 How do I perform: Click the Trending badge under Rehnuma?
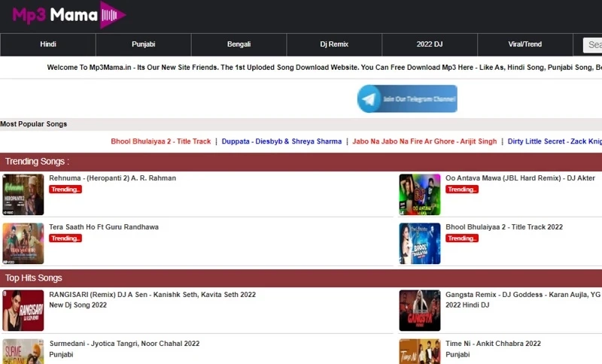[65, 190]
